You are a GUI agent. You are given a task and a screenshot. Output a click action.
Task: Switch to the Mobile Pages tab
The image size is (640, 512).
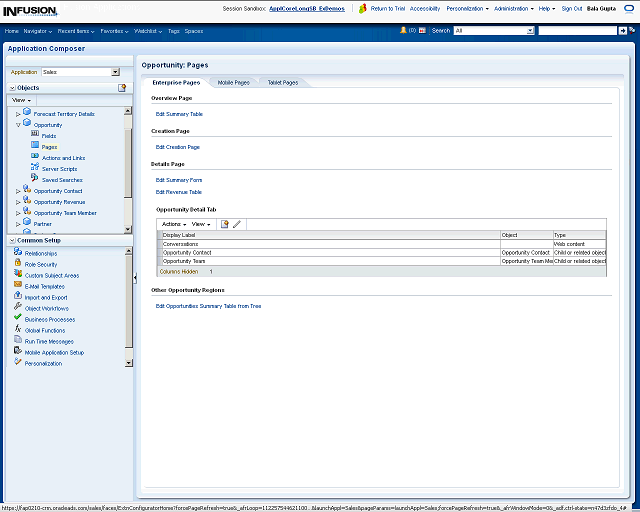(x=233, y=82)
